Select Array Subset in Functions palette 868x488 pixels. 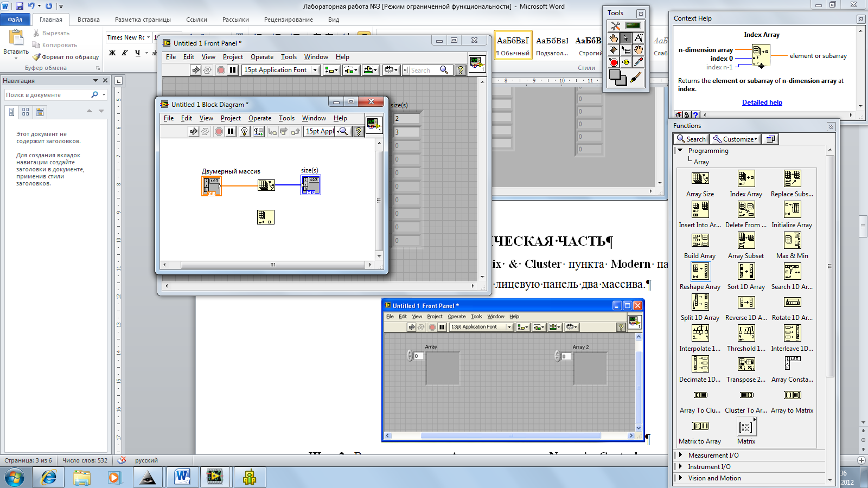[746, 240]
